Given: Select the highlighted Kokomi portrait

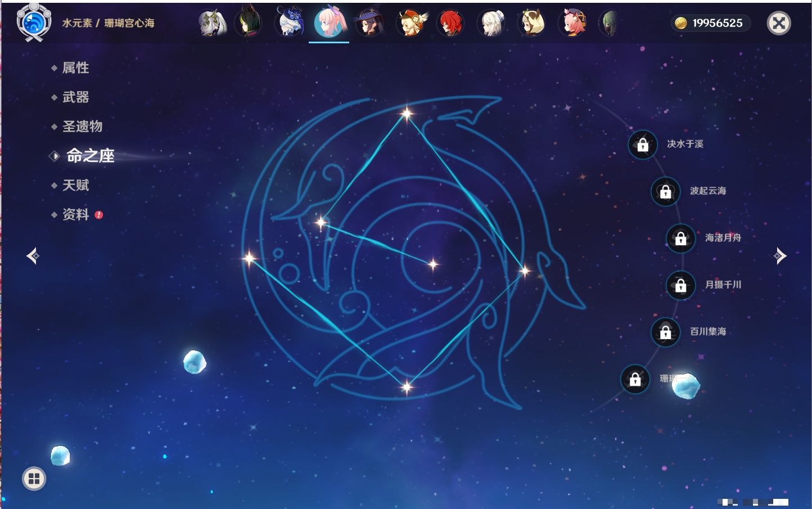Looking at the screenshot, I should pos(330,22).
